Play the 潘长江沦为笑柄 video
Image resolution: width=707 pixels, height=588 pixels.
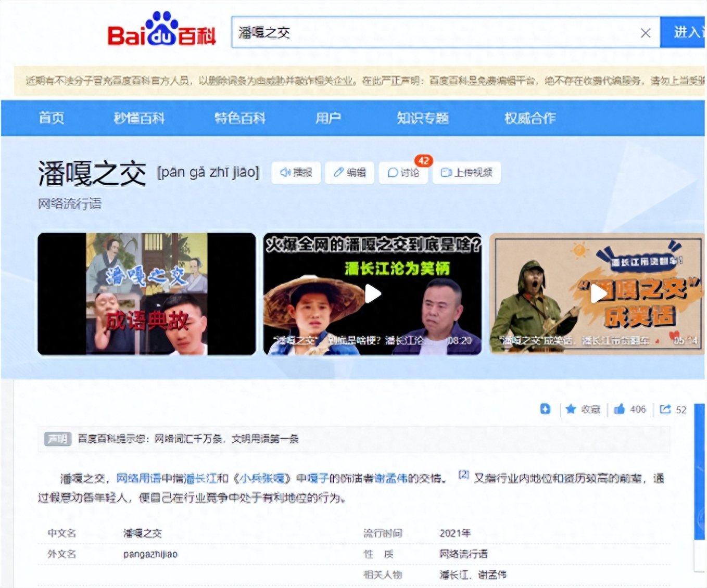point(373,294)
